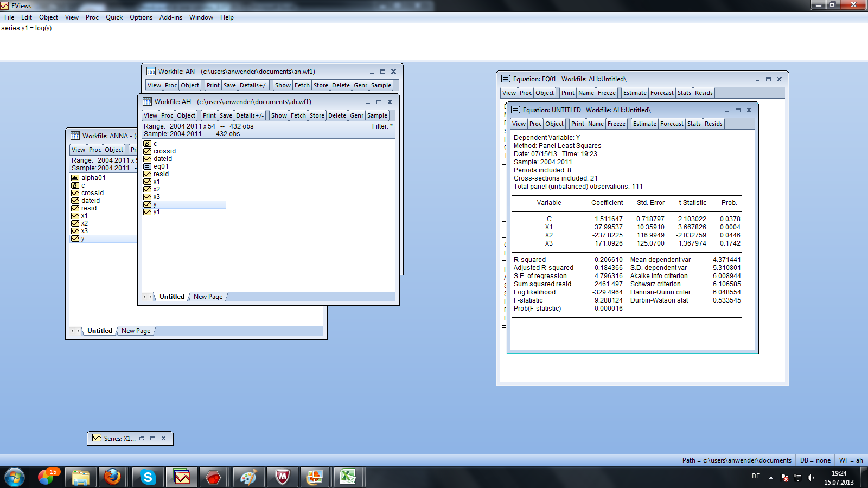Open the Help menu

point(227,17)
